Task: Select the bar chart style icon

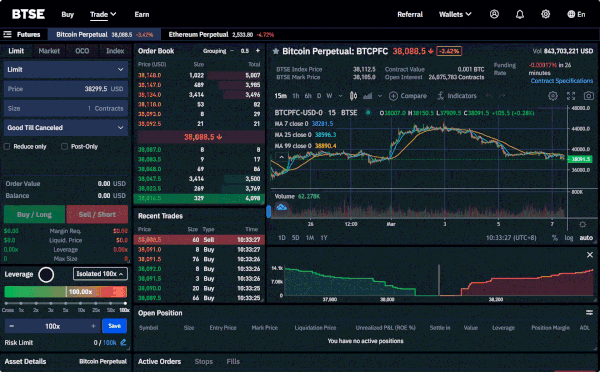Action: (367, 96)
